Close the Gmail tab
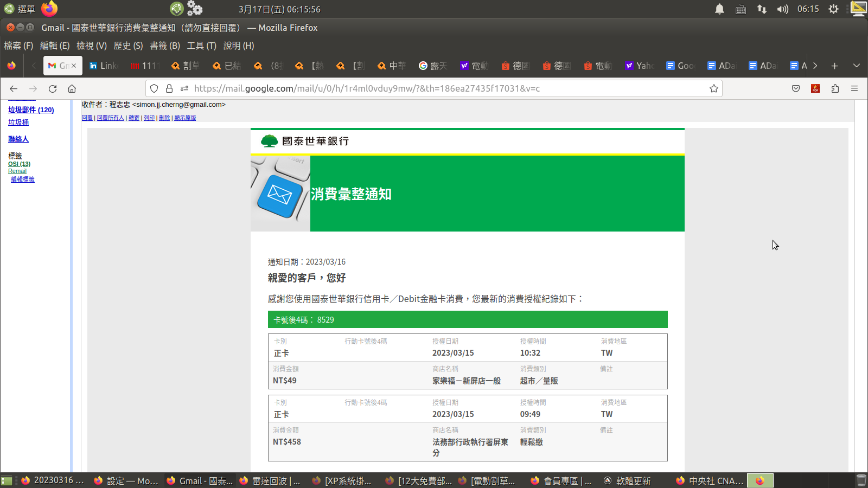The image size is (868, 488). [x=74, y=66]
